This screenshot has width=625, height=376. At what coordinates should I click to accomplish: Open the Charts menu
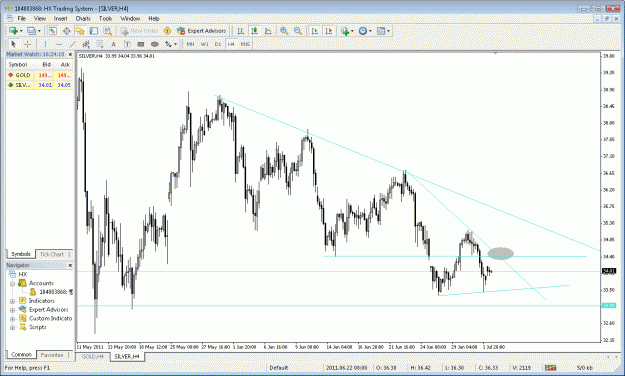83,18
